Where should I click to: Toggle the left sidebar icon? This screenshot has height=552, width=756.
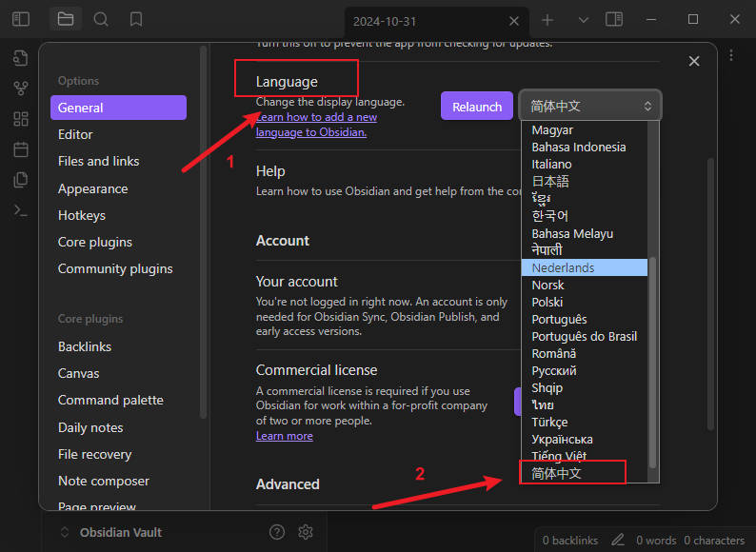coord(21,19)
